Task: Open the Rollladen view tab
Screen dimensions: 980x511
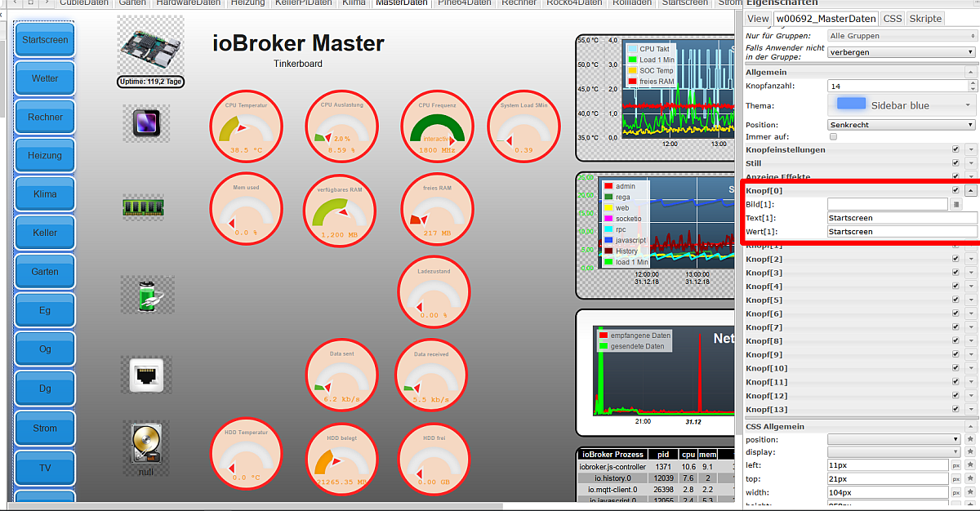Action: (634, 3)
